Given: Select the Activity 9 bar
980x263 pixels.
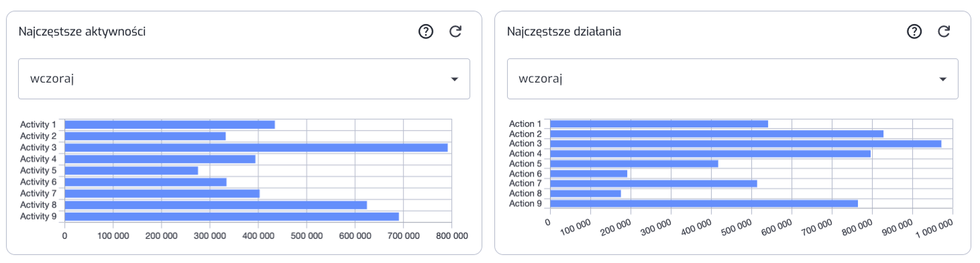Looking at the screenshot, I should (x=232, y=217).
